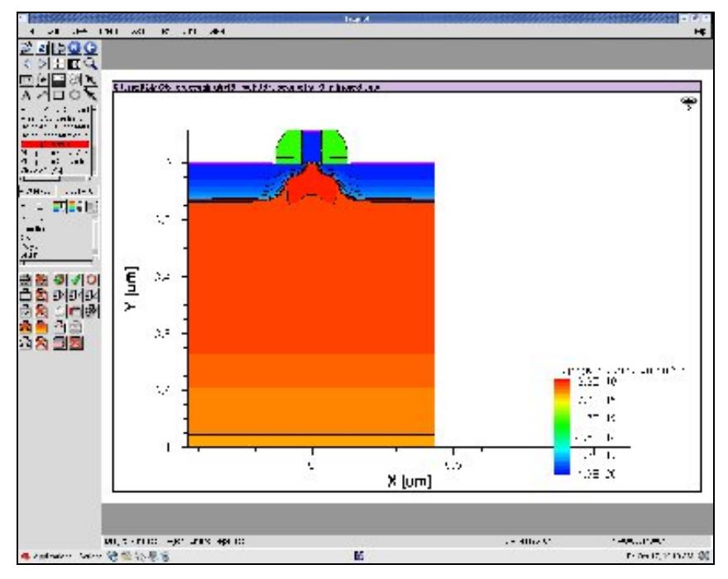Click the green round icon left of the checkmark
The width and height of the screenshot is (728, 579).
[59, 280]
